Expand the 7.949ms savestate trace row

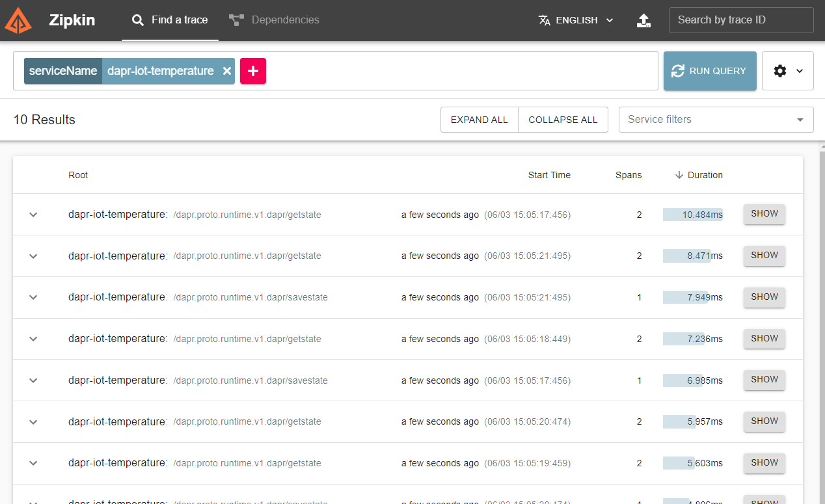tap(33, 297)
